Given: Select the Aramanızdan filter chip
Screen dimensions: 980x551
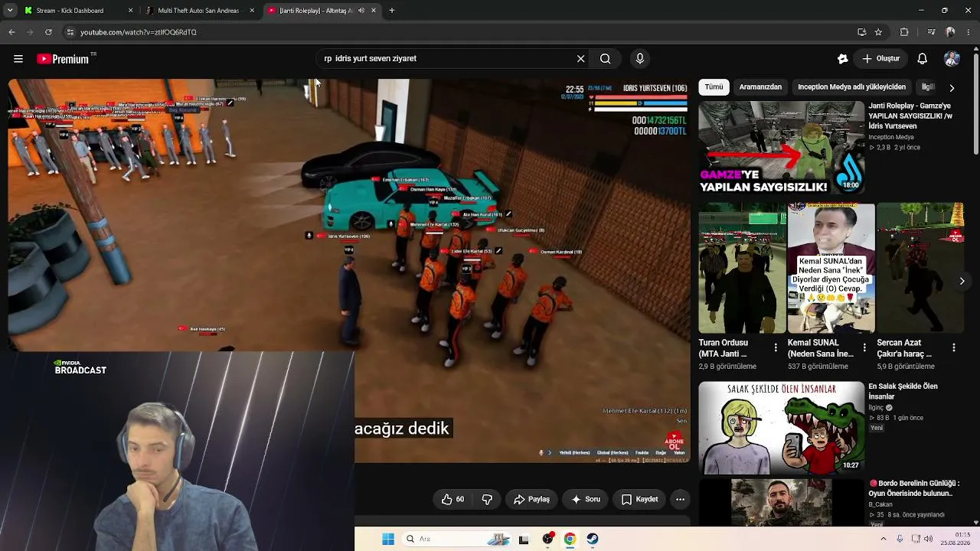Looking at the screenshot, I should 760,87.
